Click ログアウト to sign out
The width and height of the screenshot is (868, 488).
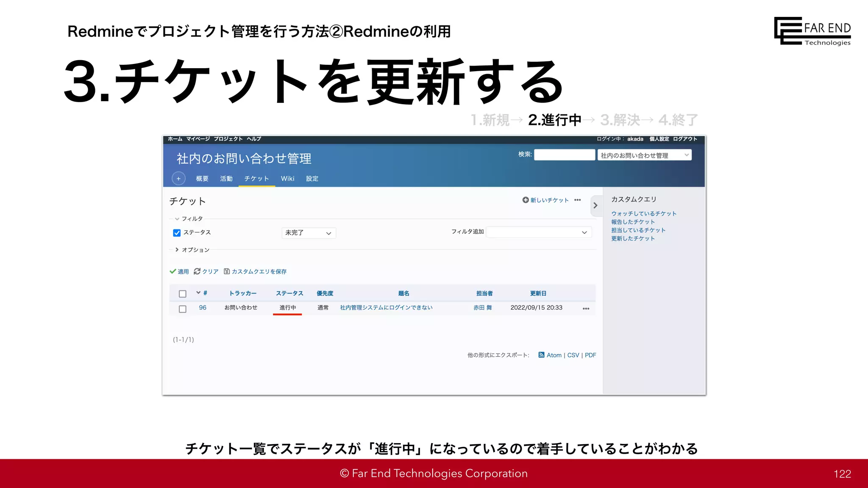tap(685, 139)
